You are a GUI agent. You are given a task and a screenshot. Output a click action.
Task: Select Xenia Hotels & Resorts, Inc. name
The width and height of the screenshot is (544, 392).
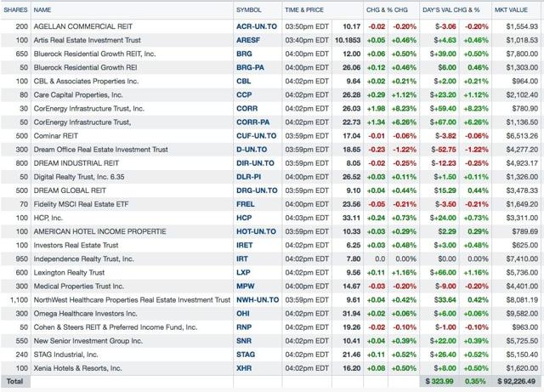[77, 368]
